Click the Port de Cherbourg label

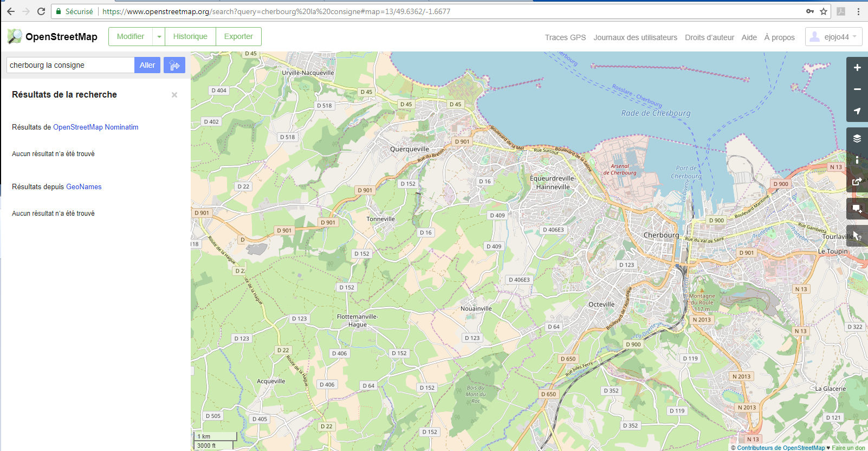(x=686, y=172)
